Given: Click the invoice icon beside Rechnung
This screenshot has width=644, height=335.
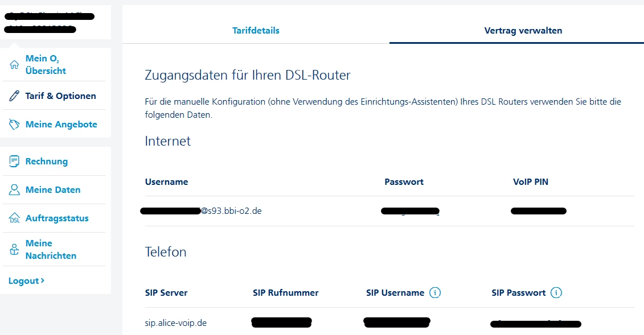Looking at the screenshot, I should point(15,162).
